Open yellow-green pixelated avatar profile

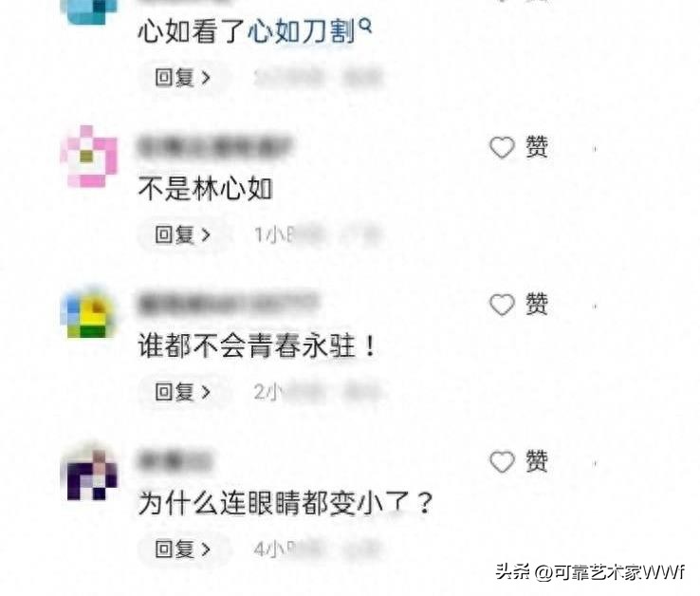[89, 314]
